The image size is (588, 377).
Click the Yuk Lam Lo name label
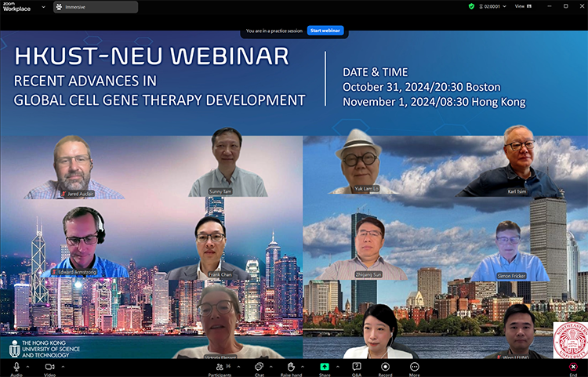pos(366,188)
